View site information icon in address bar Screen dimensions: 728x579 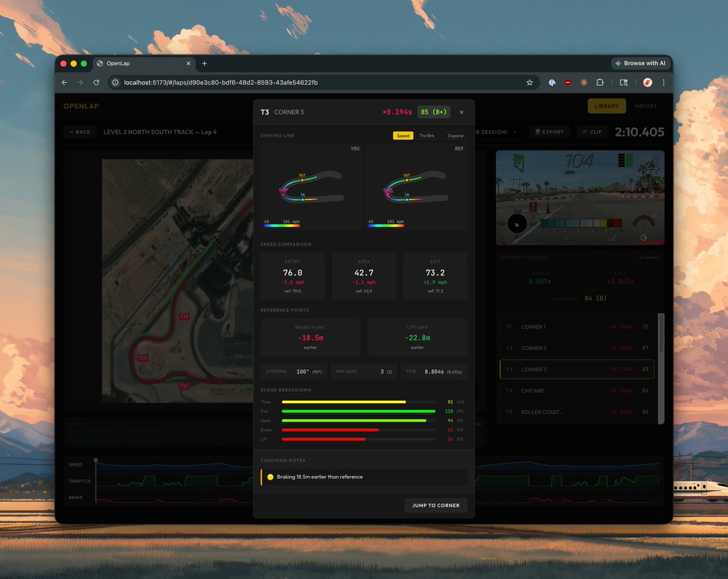(116, 82)
